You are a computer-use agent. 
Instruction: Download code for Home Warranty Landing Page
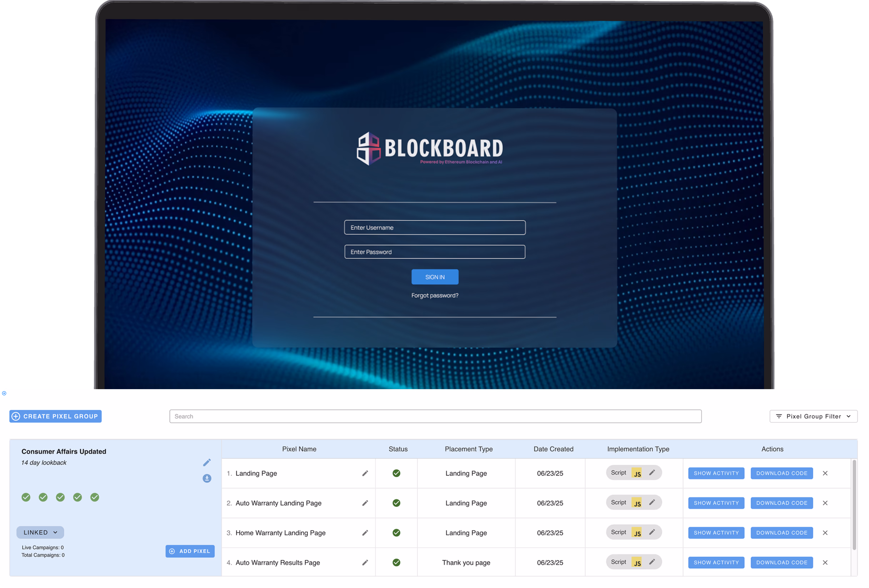click(781, 533)
